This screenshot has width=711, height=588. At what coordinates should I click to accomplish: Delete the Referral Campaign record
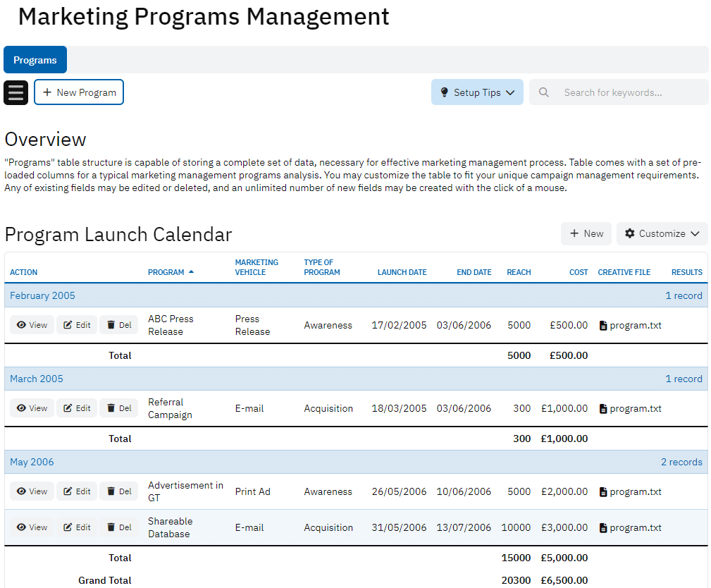tap(118, 408)
